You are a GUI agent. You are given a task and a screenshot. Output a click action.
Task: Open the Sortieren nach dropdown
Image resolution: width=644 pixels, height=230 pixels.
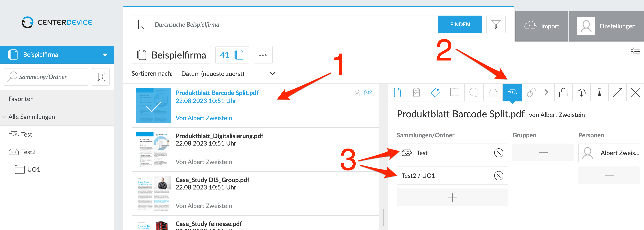click(228, 74)
